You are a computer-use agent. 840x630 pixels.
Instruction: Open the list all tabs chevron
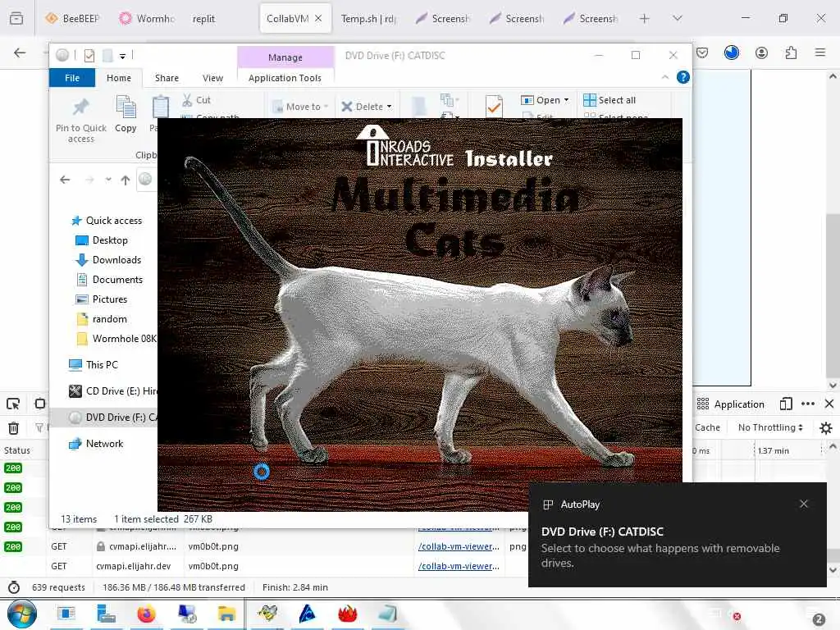point(677,18)
